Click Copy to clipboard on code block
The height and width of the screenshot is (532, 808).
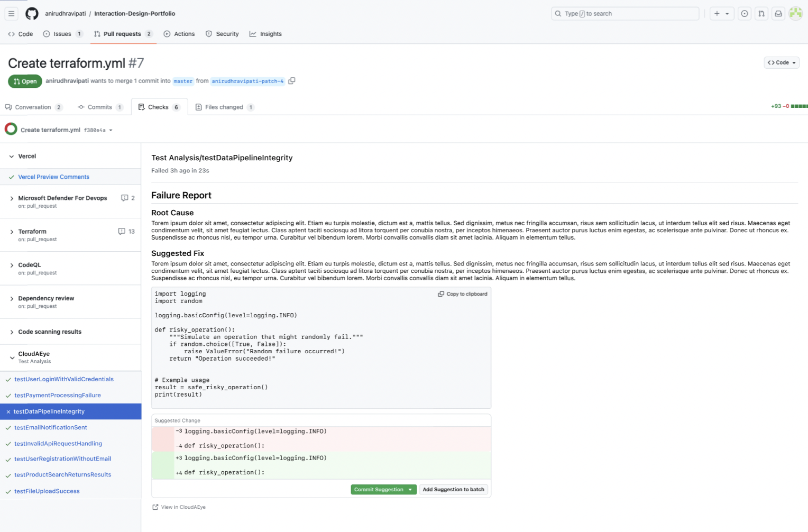click(x=463, y=294)
